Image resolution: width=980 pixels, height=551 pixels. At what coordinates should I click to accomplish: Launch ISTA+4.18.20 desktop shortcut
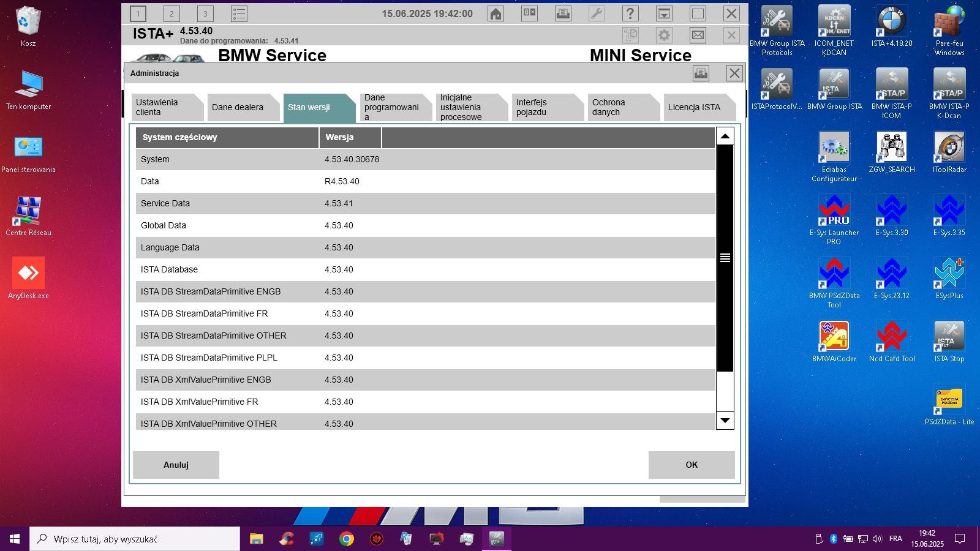pyautogui.click(x=891, y=27)
